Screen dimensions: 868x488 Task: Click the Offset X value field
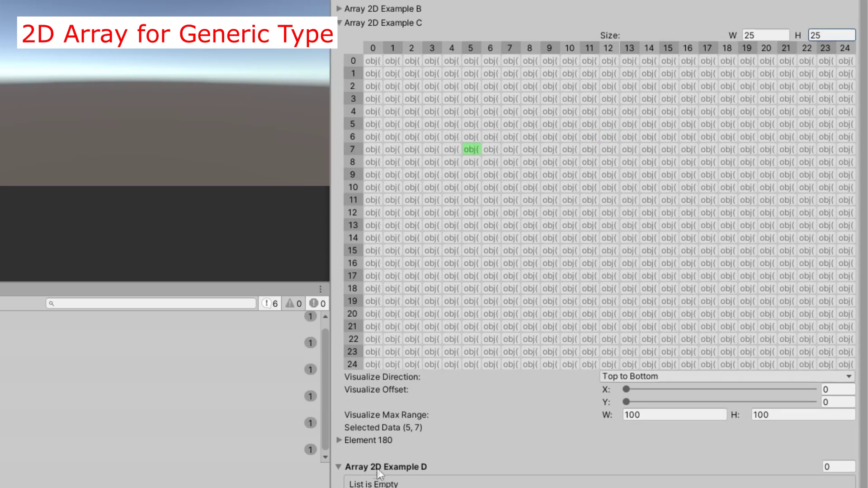point(838,389)
